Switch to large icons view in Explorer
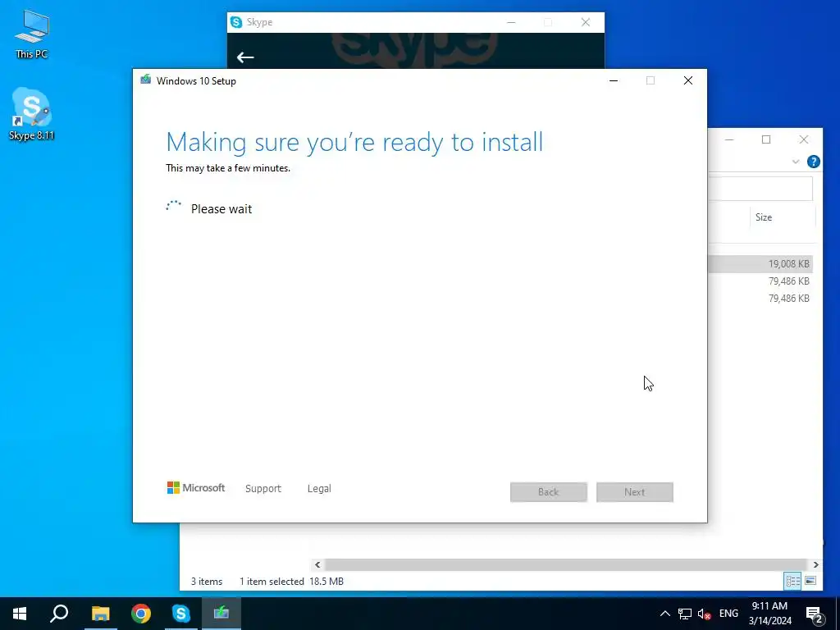The image size is (840, 630). pos(810,581)
